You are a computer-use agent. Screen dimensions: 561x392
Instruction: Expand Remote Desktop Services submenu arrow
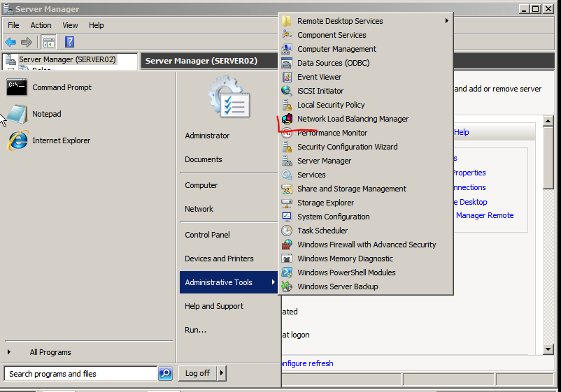point(446,21)
